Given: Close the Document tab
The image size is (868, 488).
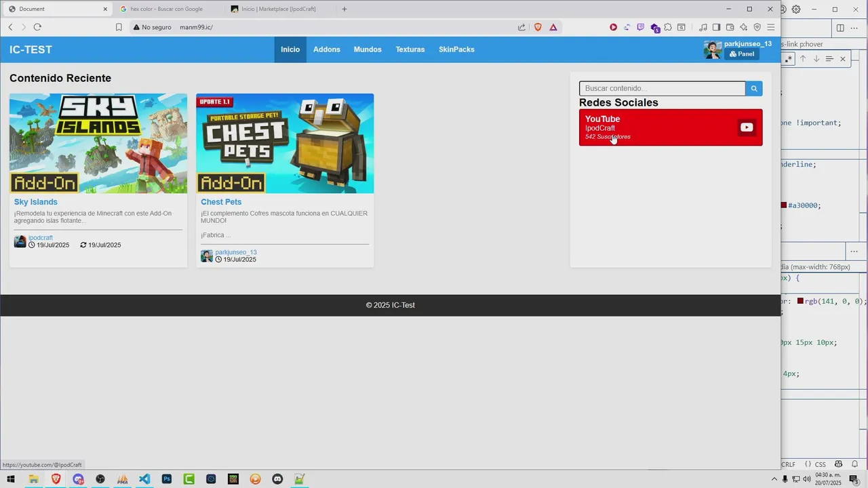Looking at the screenshot, I should (105, 9).
